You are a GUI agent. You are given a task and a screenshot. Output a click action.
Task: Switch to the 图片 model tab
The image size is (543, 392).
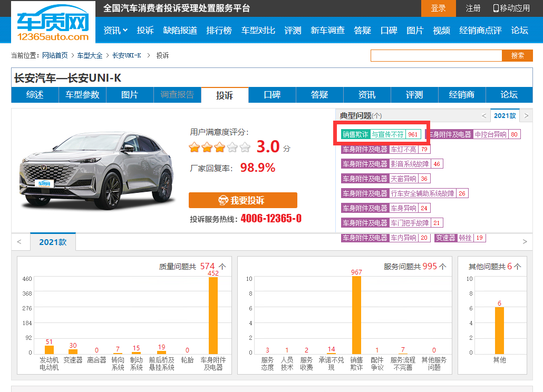coord(130,95)
